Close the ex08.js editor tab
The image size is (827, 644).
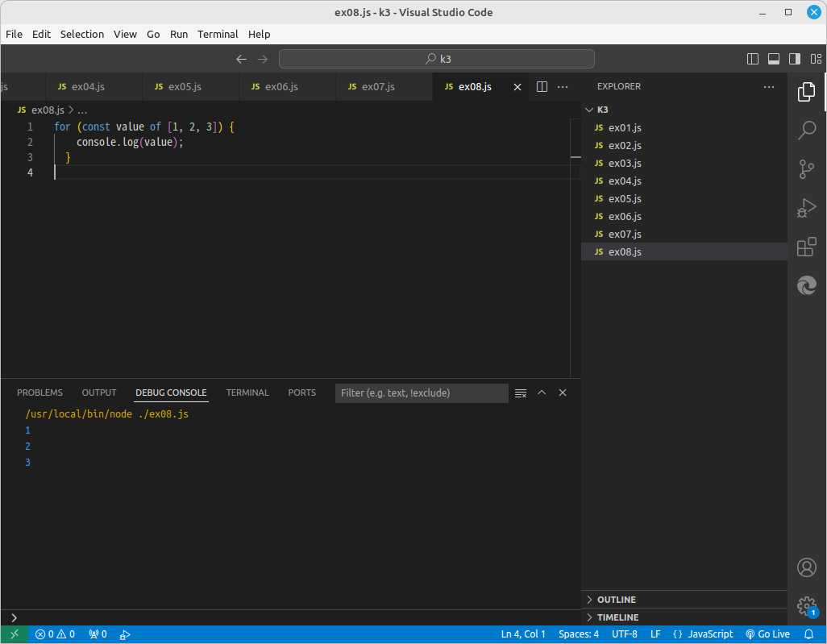point(517,87)
